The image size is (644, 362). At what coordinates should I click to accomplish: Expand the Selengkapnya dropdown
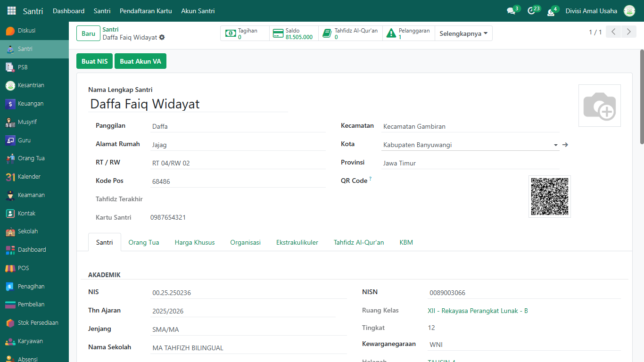coord(463,33)
